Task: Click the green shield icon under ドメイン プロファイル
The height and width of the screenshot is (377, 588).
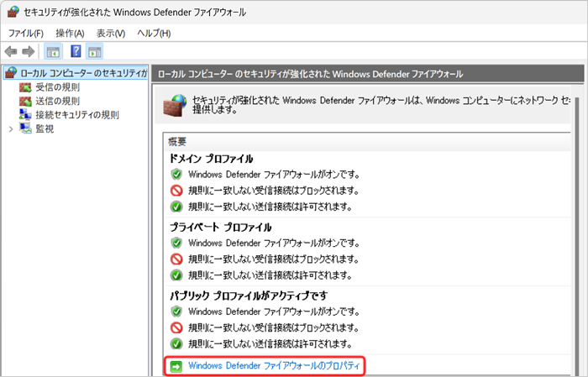Action: pos(176,175)
